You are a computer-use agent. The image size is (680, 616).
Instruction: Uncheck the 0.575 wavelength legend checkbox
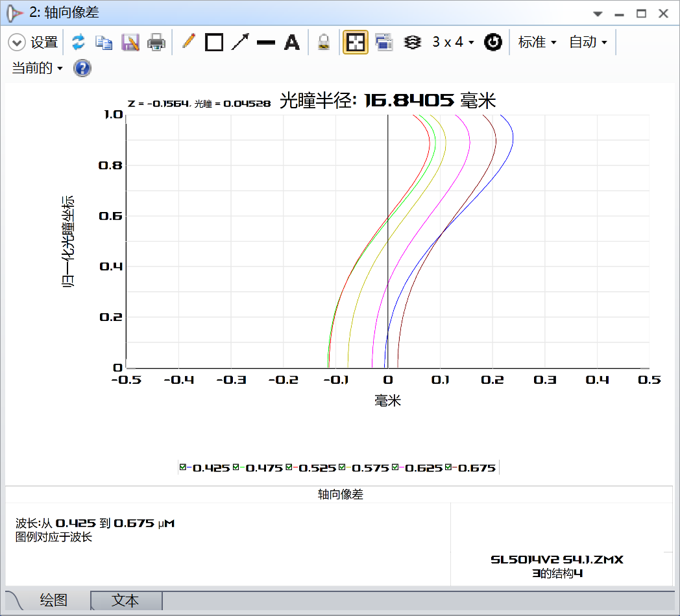point(342,467)
